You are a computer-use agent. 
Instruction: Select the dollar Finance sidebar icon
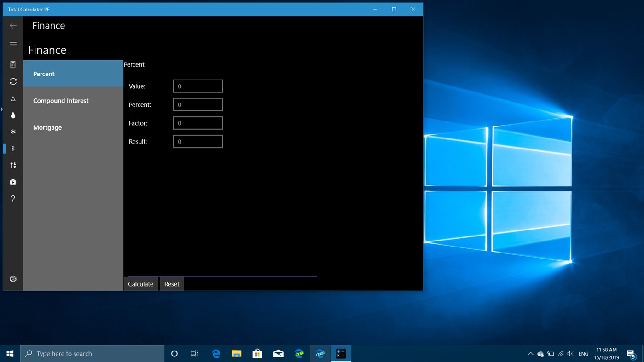coord(13,148)
